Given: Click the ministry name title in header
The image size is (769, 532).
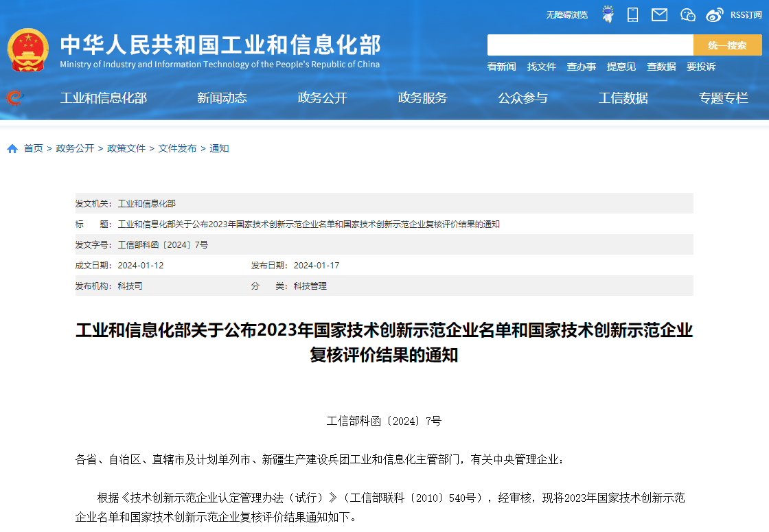Looking at the screenshot, I should click(x=220, y=45).
